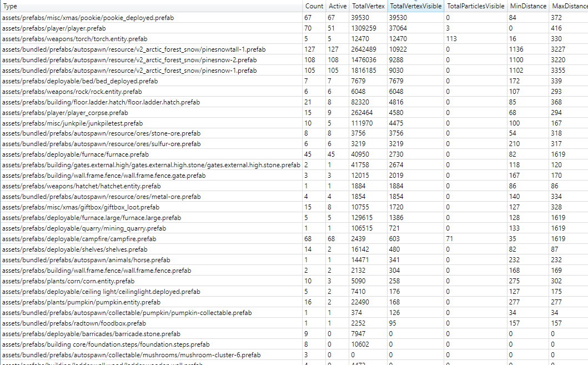This screenshot has width=588, height=365.
Task: Click TotalVertex value 14471 in horse row
Action: [x=360, y=259]
